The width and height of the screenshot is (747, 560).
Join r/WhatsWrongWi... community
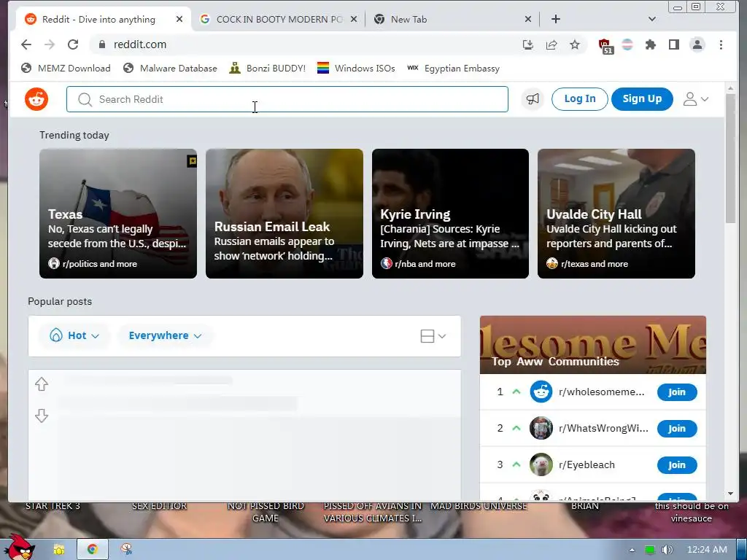pyautogui.click(x=677, y=429)
